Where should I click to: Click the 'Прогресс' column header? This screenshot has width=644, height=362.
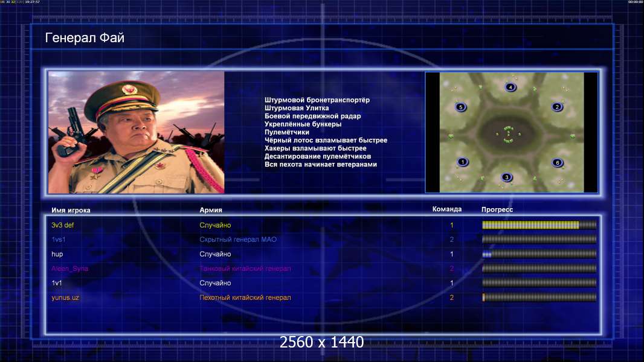tap(497, 209)
